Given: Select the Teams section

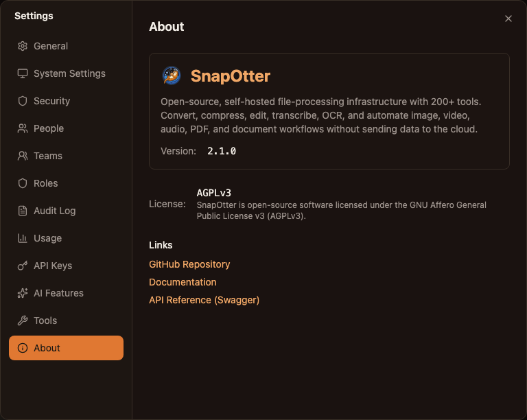Looking at the screenshot, I should (x=66, y=156).
